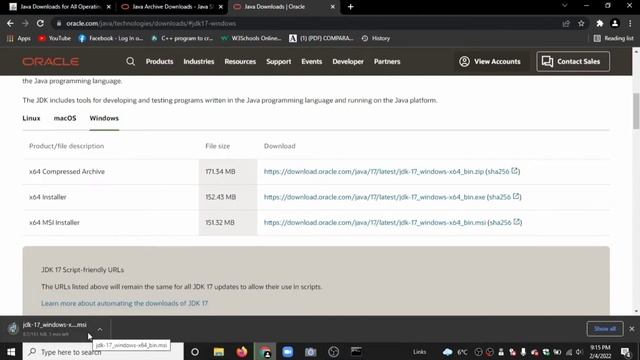Screen dimensions: 640x360
Task: Open Camera app from taskbar
Action: [311, 352]
